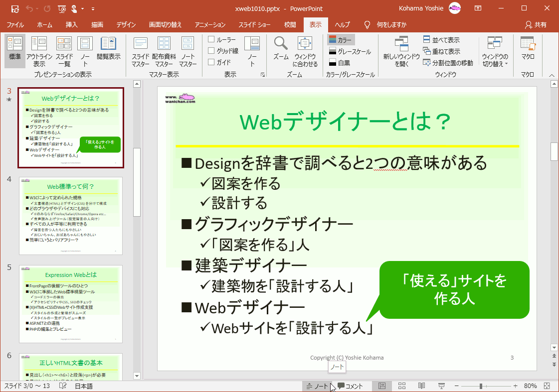Open the Slide Show (スライドショー) tab
559x392 pixels.
coord(254,24)
